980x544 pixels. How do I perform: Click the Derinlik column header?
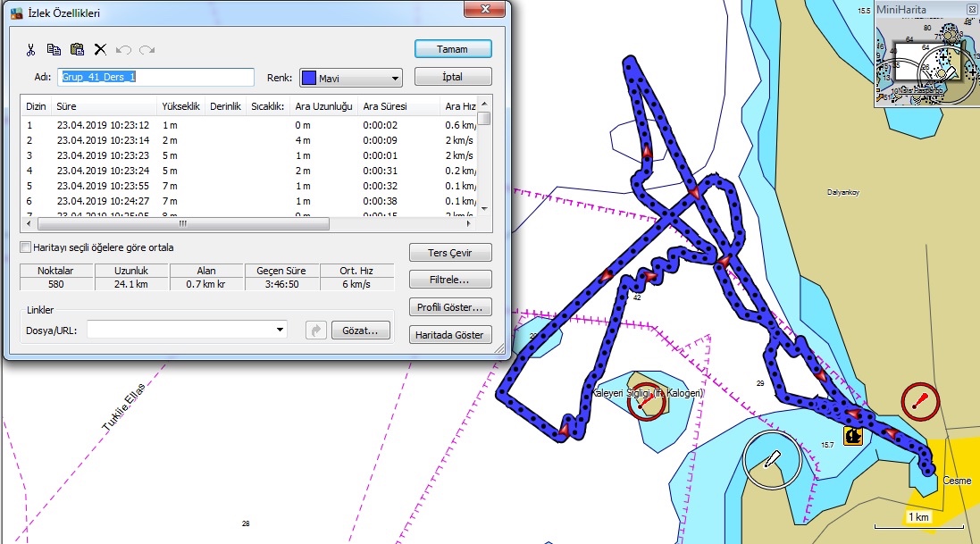click(226, 106)
